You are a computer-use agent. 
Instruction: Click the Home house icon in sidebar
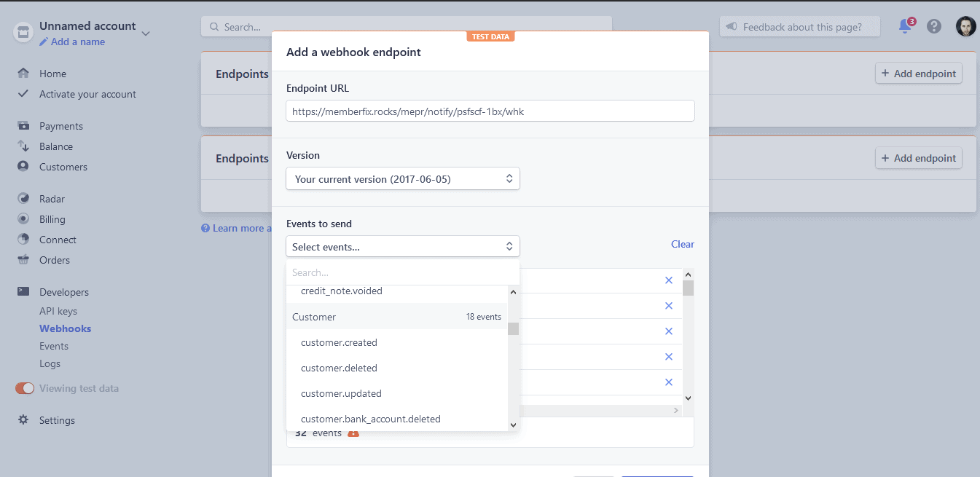pos(23,74)
